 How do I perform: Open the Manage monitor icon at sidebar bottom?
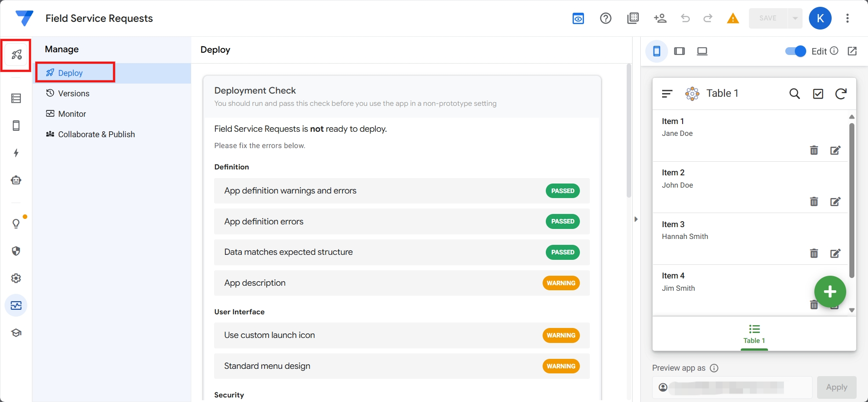(16, 305)
